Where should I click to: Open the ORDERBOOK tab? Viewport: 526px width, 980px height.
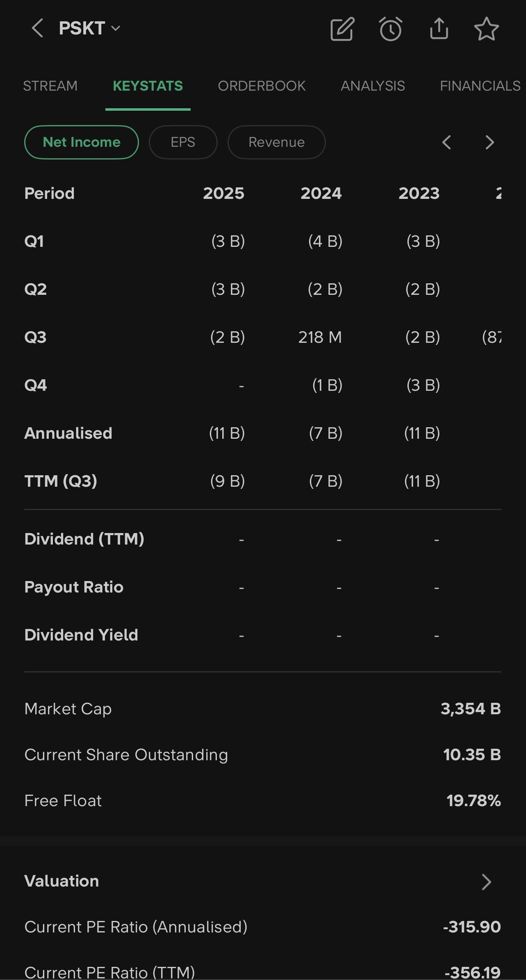tap(262, 86)
